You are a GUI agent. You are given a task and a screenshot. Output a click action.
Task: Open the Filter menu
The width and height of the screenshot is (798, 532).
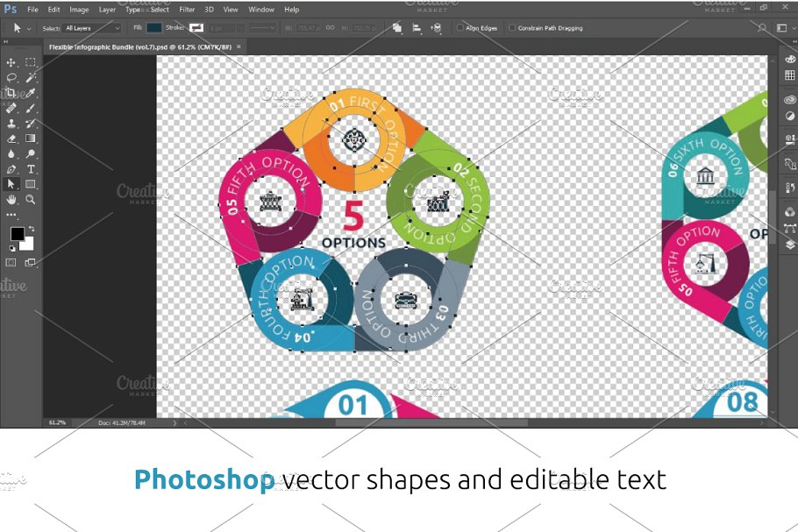pyautogui.click(x=188, y=10)
